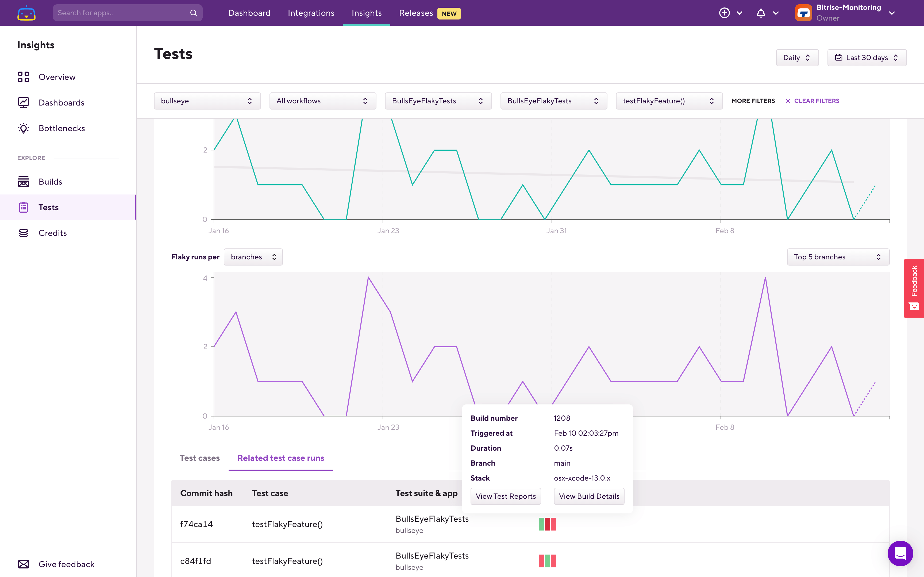The image size is (924, 577).
Task: Open the plus add-new icon menu
Action: coord(724,13)
